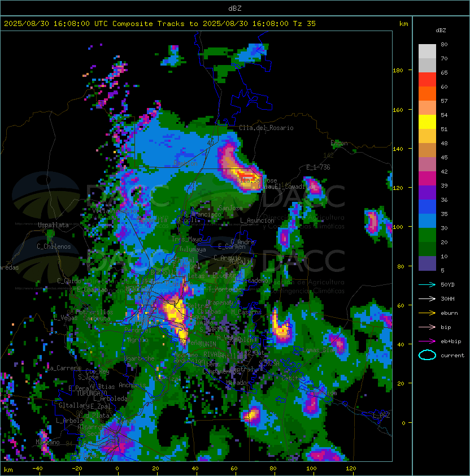Screen dimensions: 470x476
Task: Pick the slate-indigo swatch at the legend bottom
Action: pyautogui.click(x=427, y=263)
